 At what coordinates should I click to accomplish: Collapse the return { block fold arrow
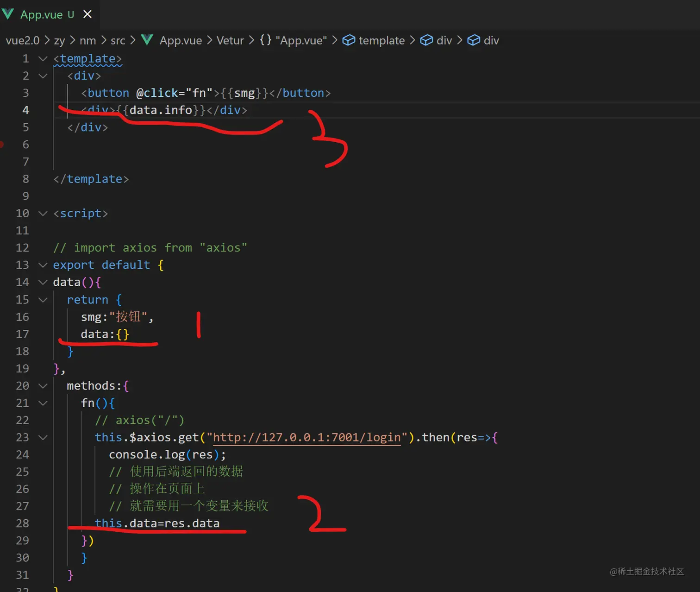coord(43,300)
